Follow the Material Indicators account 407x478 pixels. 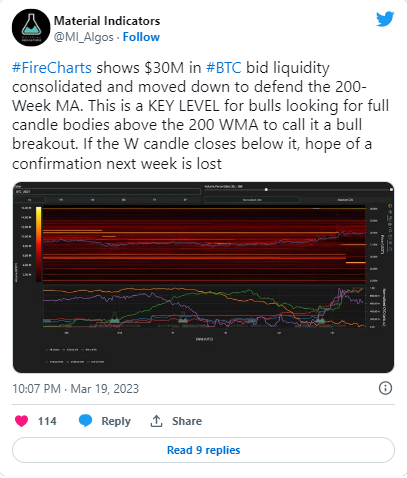tap(141, 37)
